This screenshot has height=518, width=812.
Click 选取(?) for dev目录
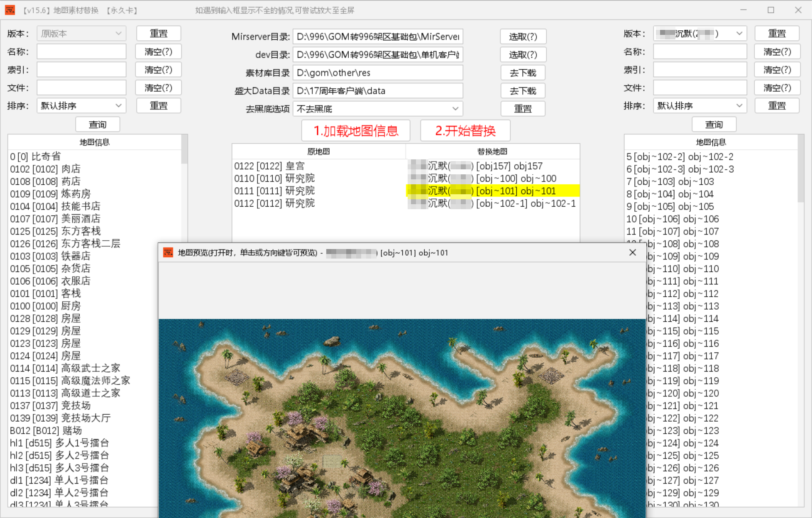(x=523, y=55)
